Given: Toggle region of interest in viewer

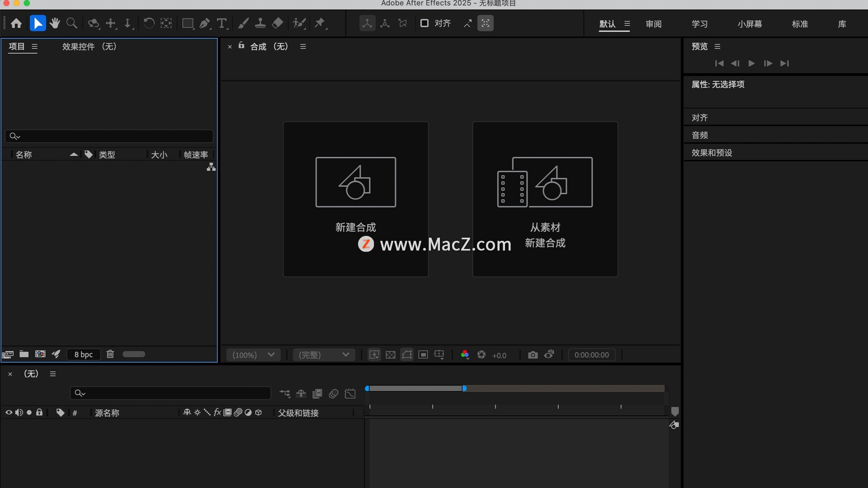Looking at the screenshot, I should (x=423, y=355).
